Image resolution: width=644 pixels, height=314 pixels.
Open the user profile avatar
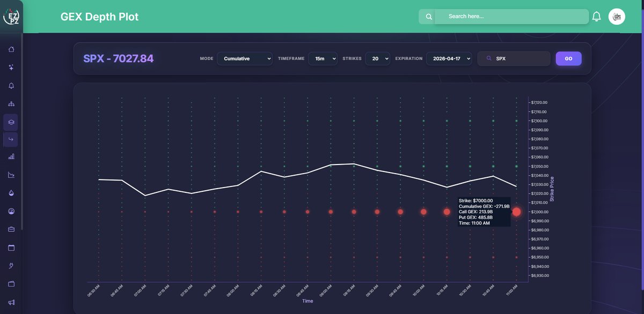tap(617, 17)
